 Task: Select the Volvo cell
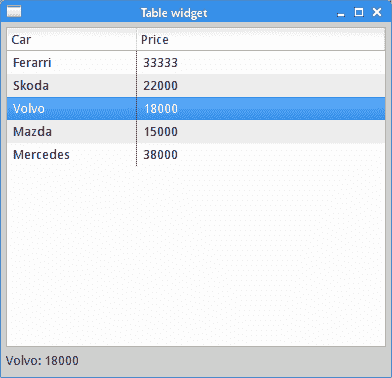(x=72, y=109)
